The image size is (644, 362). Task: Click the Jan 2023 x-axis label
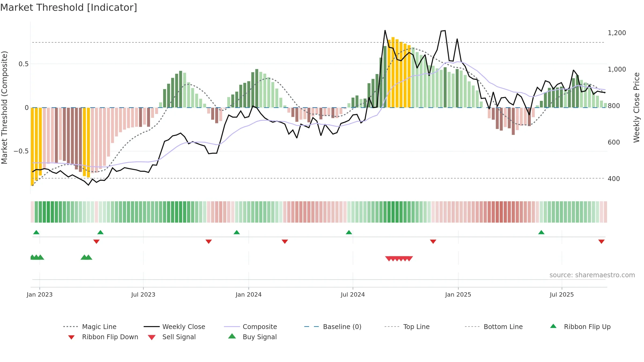coord(40,294)
